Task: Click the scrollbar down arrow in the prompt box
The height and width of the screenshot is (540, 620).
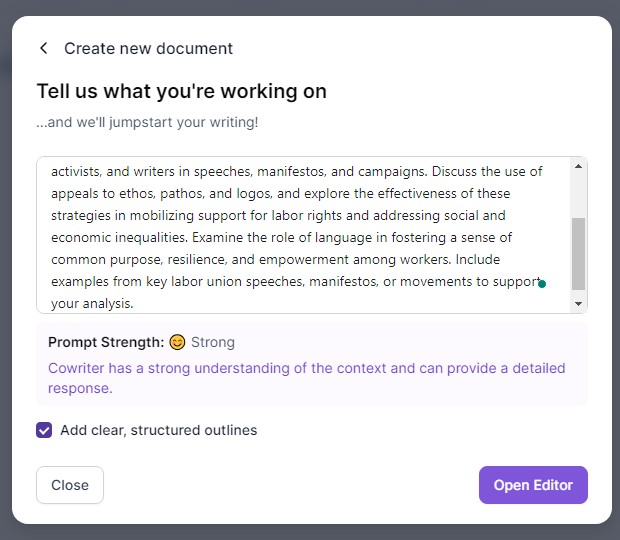Action: coord(578,304)
